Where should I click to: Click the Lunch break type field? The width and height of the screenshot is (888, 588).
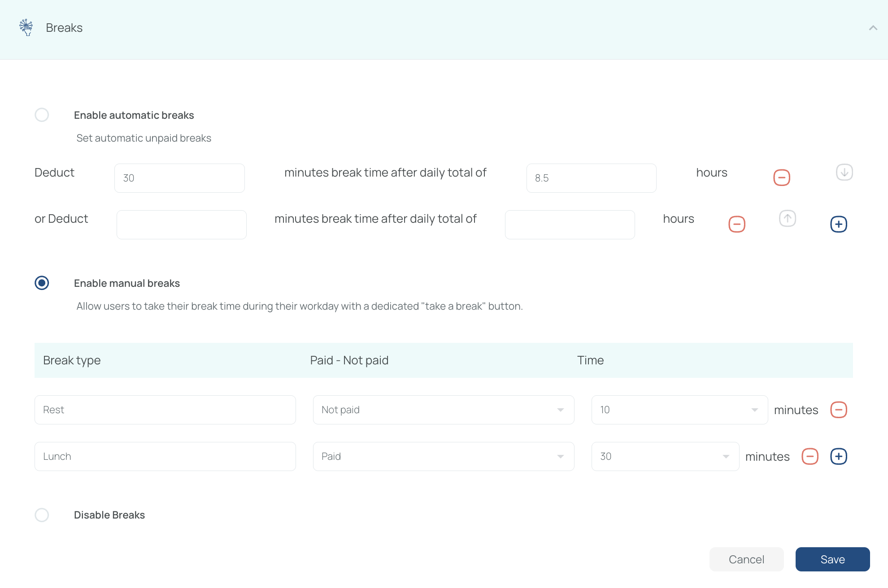[165, 456]
